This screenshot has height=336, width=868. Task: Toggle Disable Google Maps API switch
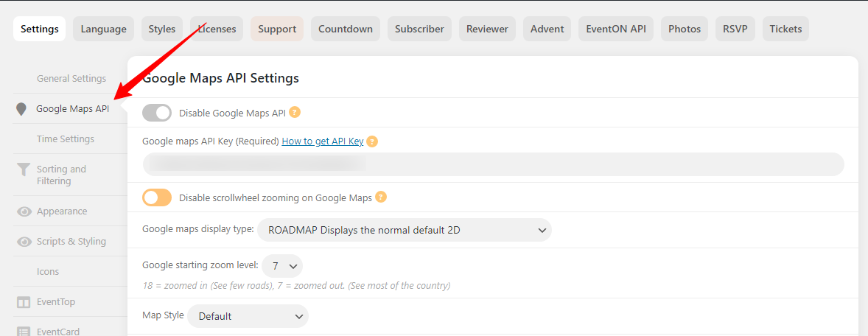[157, 113]
